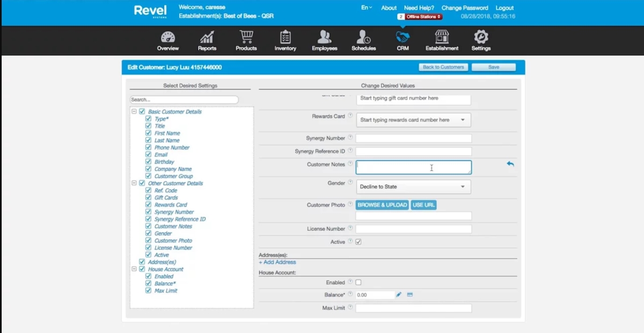Select the Customer Group tree item
Viewport: 644px width, 333px height.
173,176
